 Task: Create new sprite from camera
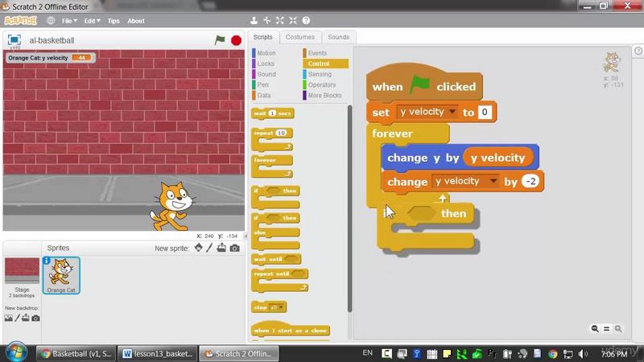[234, 248]
